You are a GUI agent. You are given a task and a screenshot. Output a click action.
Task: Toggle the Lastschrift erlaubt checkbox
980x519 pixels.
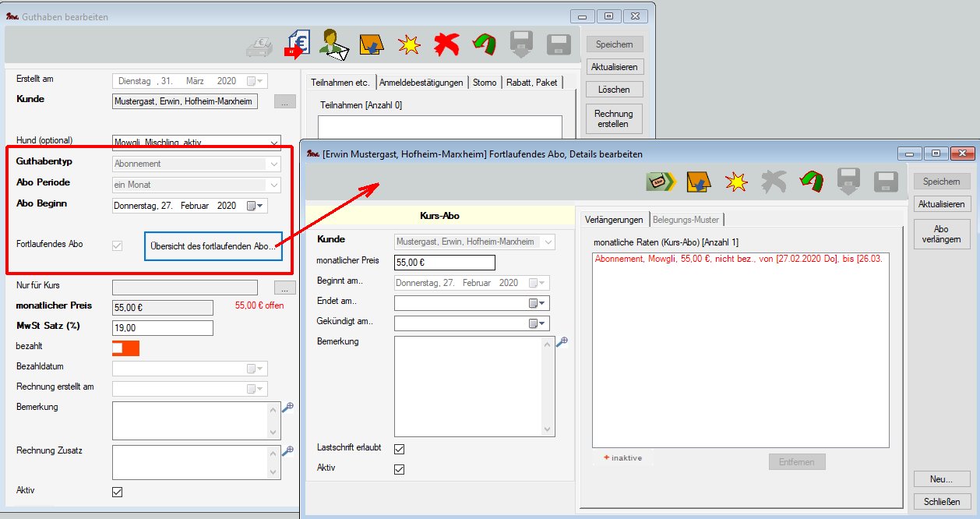(x=400, y=449)
